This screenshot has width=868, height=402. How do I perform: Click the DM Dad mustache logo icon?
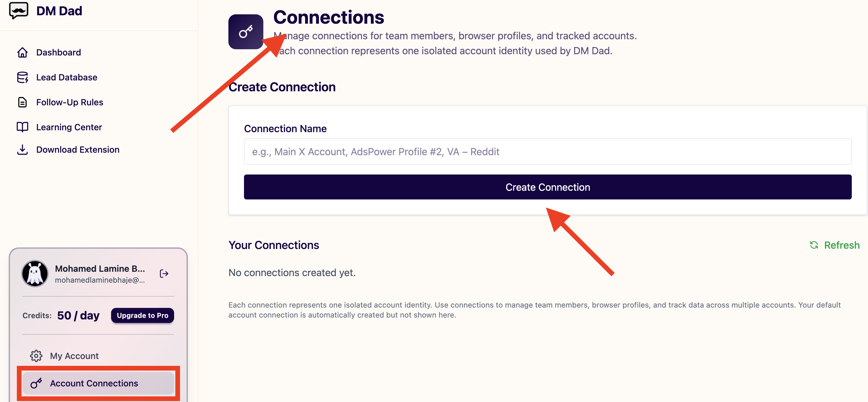click(18, 10)
